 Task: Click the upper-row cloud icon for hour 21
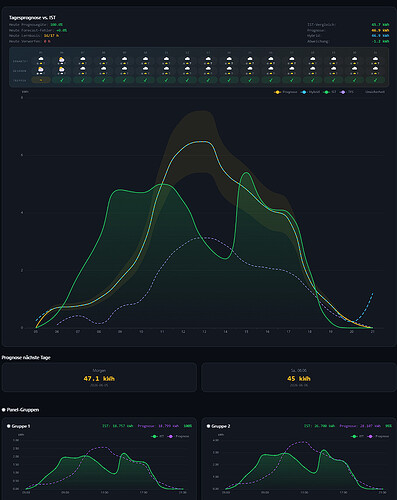[375, 59]
